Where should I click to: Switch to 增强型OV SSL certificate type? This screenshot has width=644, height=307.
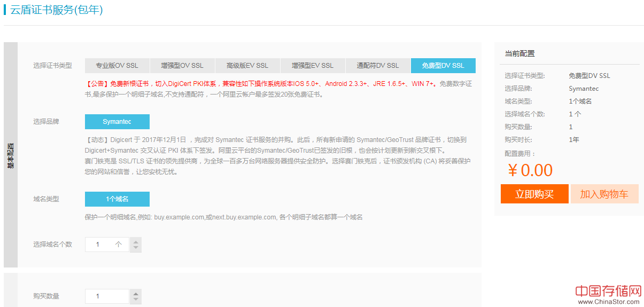pyautogui.click(x=182, y=66)
